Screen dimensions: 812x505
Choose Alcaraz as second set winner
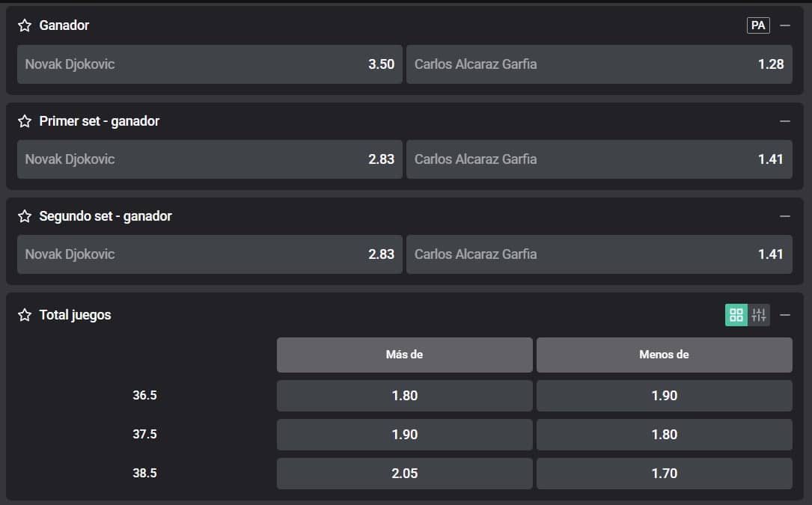pos(599,254)
